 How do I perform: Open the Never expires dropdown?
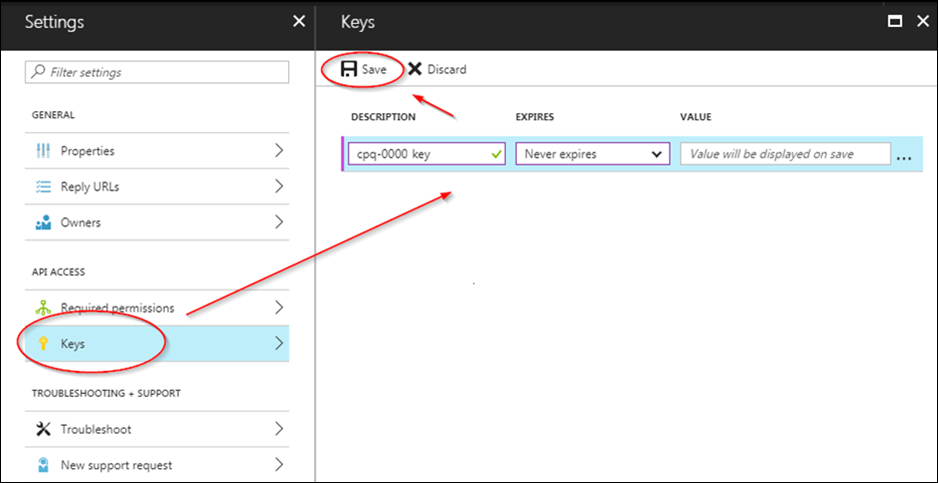(x=592, y=154)
